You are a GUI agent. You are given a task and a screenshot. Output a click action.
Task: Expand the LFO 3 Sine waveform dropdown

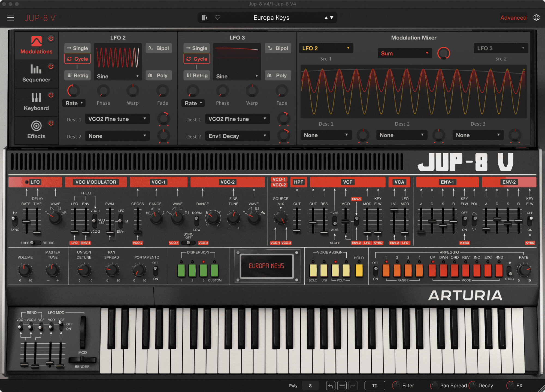(237, 76)
